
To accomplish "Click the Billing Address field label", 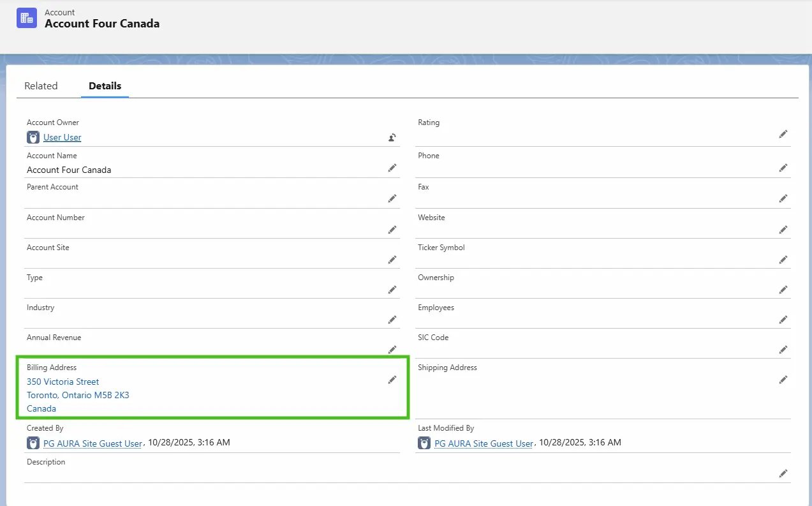I will click(x=52, y=368).
